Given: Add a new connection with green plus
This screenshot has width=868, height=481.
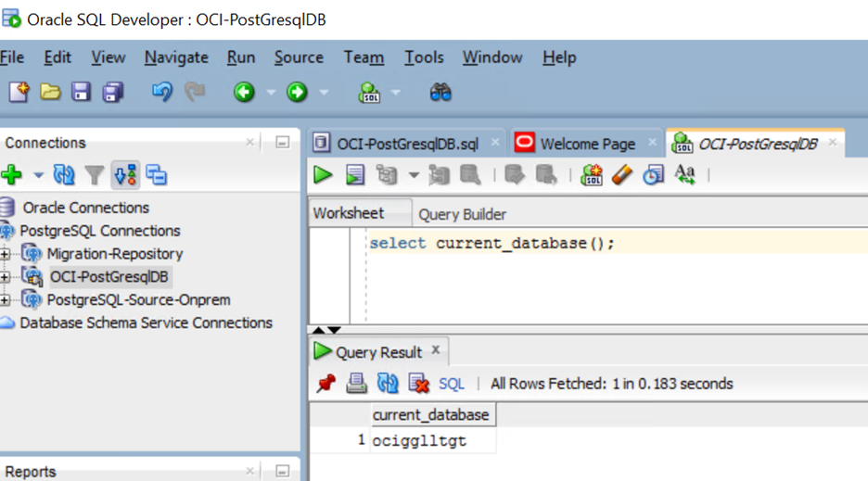Looking at the screenshot, I should coord(12,175).
